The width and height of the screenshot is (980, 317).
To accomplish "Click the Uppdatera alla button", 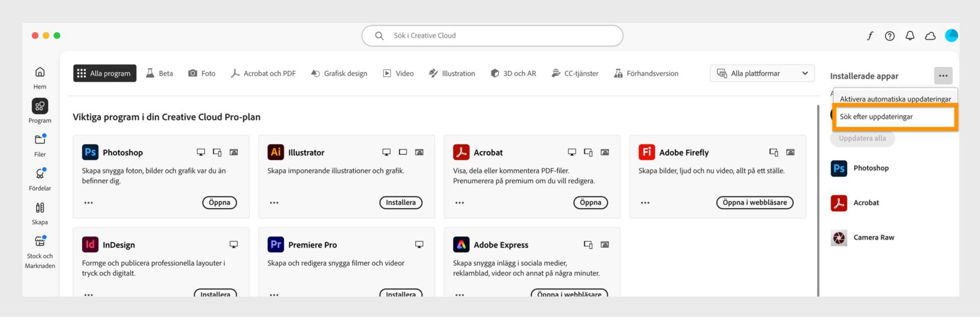I will click(862, 138).
